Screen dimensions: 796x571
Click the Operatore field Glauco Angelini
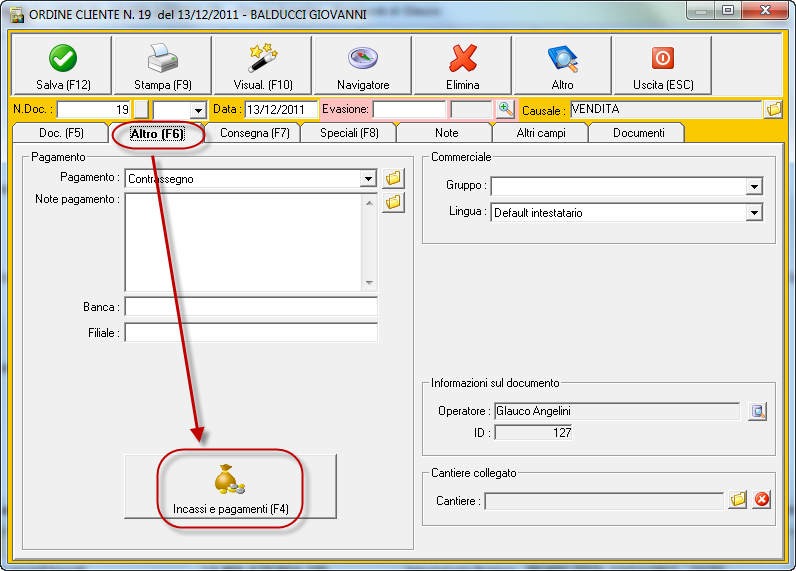tap(617, 411)
